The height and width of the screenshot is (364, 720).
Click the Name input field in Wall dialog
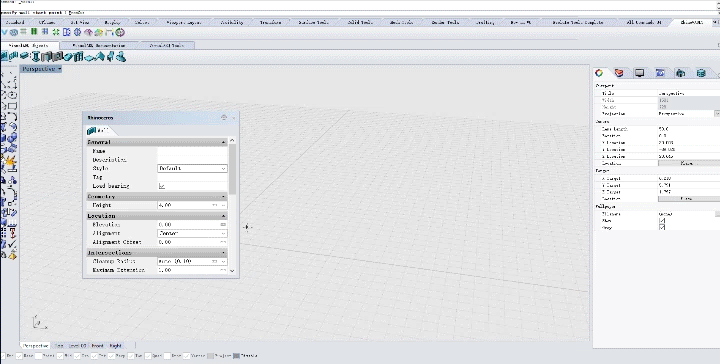coord(192,151)
